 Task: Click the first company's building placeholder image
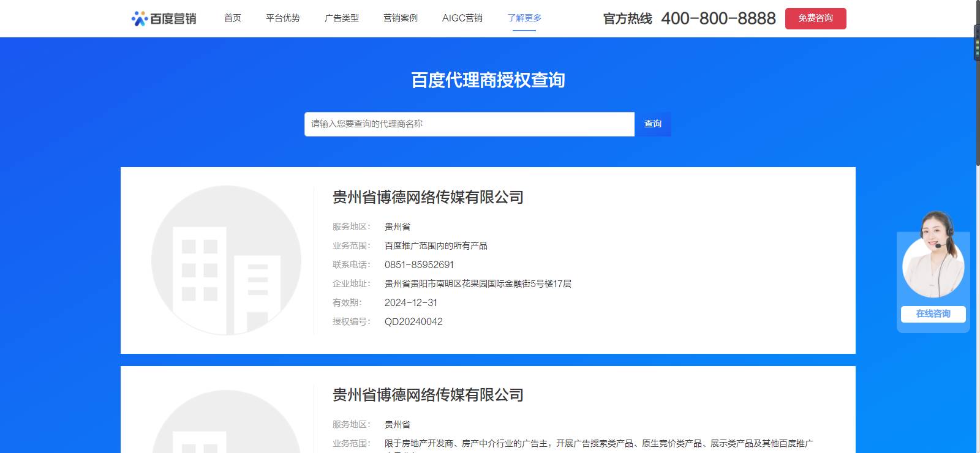click(x=226, y=260)
